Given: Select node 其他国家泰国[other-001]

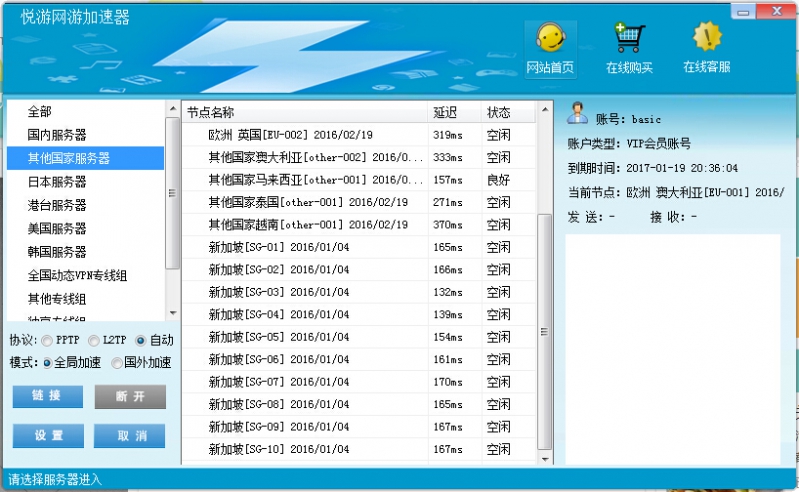Looking at the screenshot, I should pos(359,202).
